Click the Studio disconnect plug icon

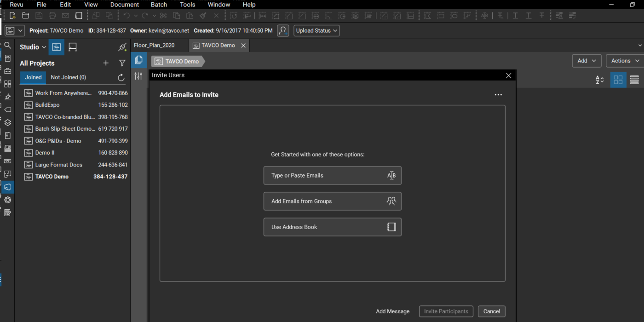click(x=122, y=47)
